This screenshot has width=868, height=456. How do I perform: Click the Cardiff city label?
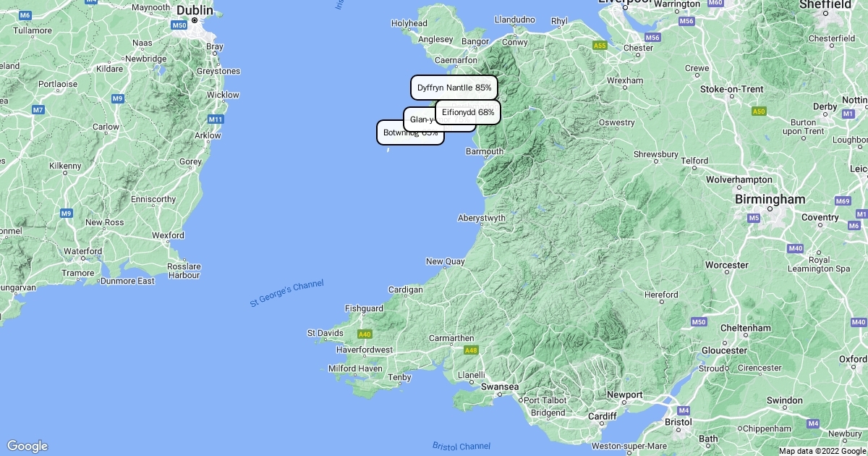pos(602,416)
